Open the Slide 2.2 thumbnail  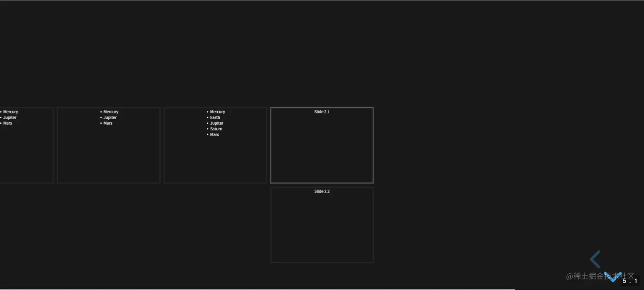click(x=322, y=225)
